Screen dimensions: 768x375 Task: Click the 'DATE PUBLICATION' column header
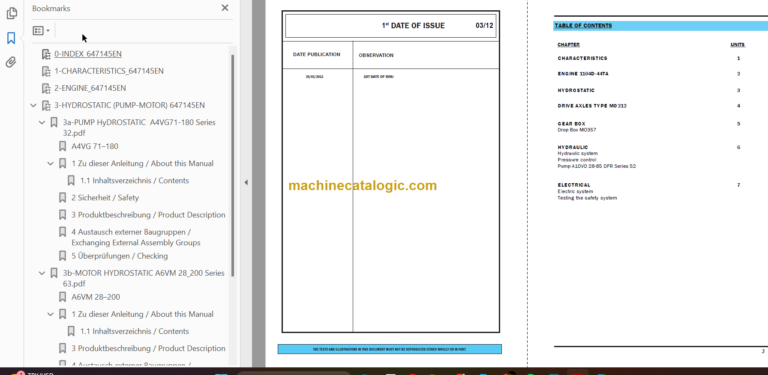316,54
